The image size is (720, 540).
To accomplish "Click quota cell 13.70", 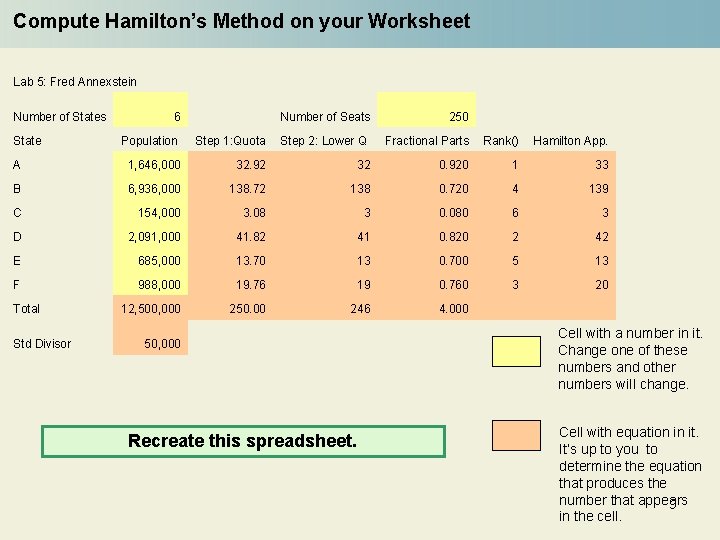I will click(x=251, y=260).
